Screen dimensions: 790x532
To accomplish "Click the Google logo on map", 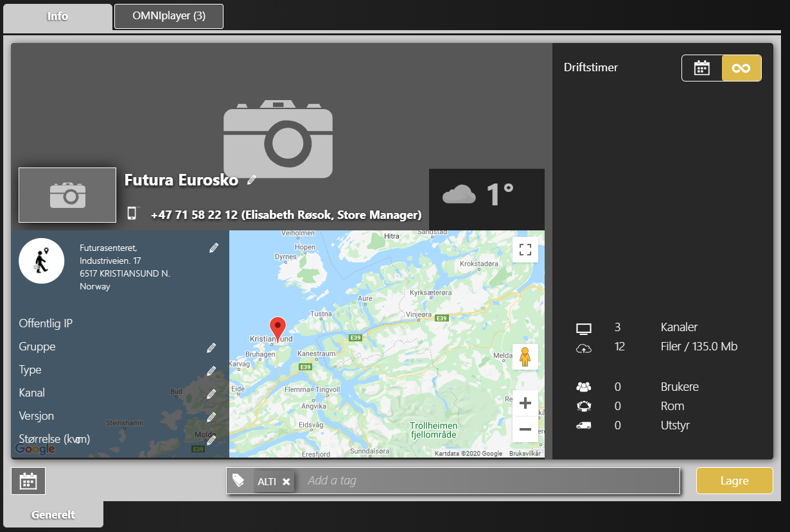I will coord(35,449).
